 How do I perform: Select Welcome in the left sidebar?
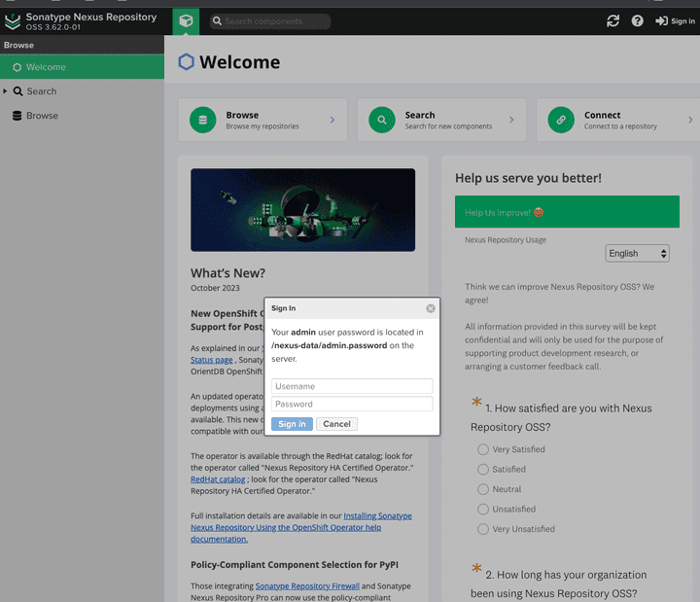tap(46, 67)
